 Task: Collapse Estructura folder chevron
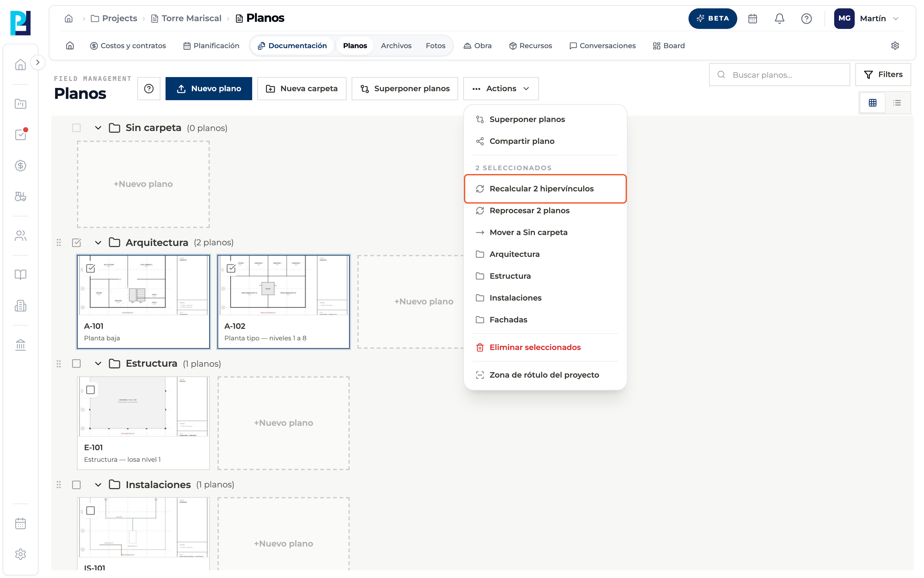click(x=98, y=363)
